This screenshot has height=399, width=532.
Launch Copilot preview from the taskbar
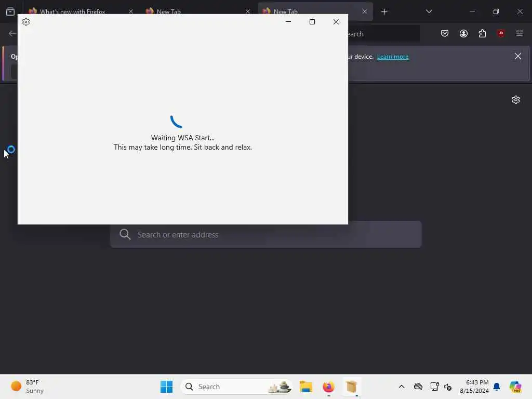[515, 387]
